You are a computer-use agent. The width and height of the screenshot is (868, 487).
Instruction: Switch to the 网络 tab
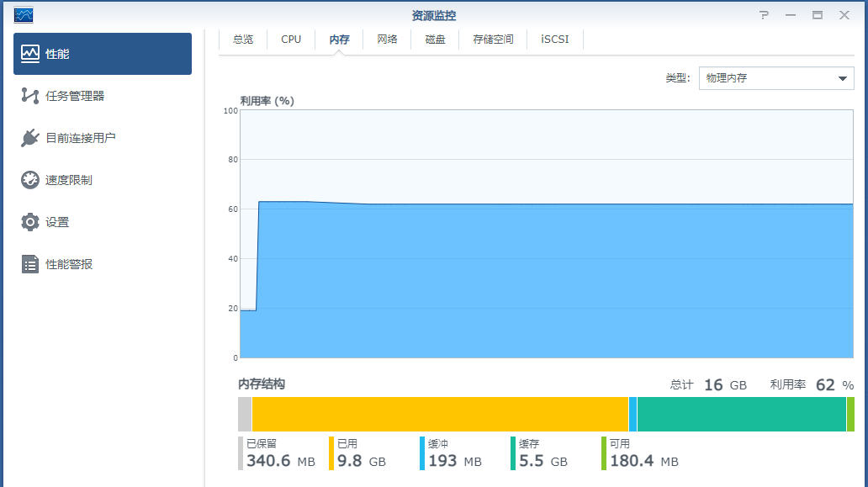click(x=387, y=40)
